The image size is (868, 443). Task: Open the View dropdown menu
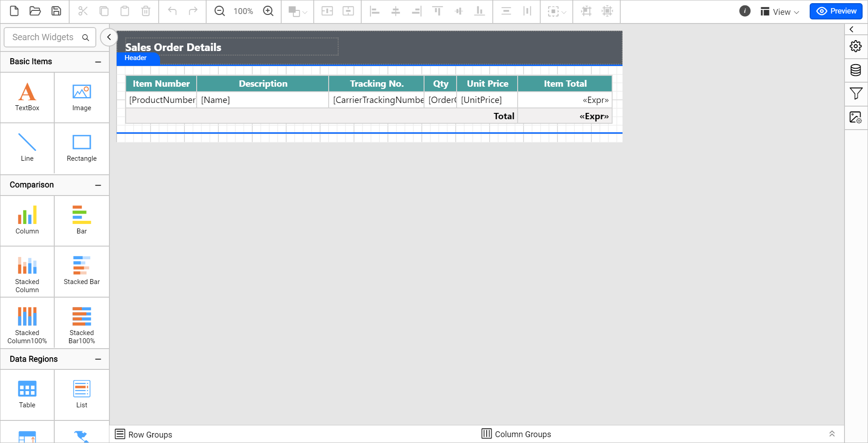(780, 12)
